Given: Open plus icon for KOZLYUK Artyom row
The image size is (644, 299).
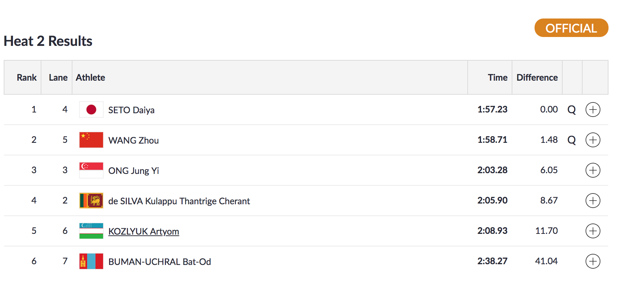Looking at the screenshot, I should coord(593,231).
